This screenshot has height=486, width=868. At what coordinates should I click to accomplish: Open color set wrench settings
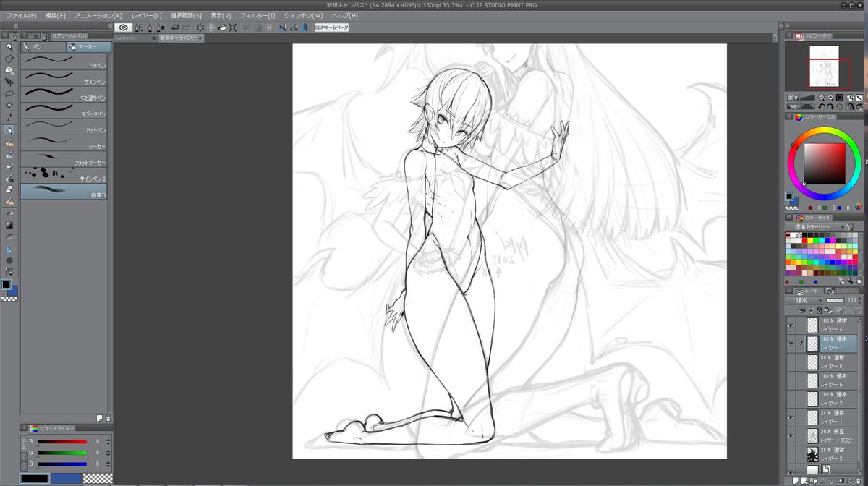(x=851, y=227)
